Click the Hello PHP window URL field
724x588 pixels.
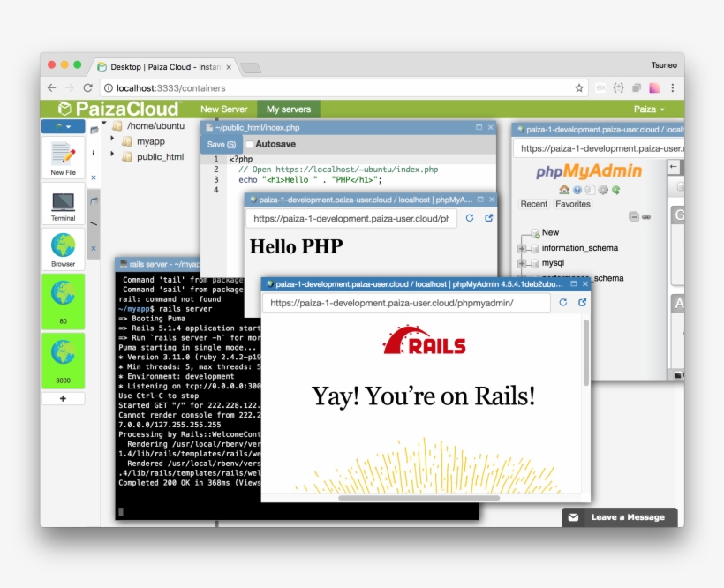coord(351,219)
